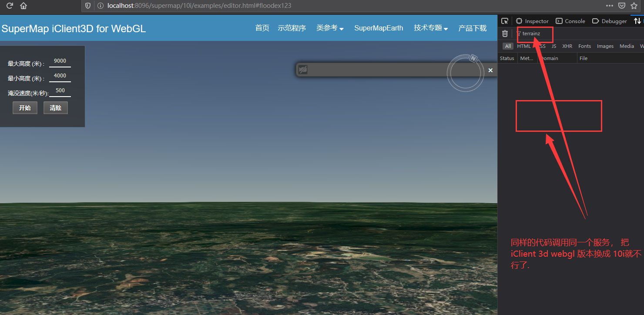Filter requests by Media

[x=627, y=46]
